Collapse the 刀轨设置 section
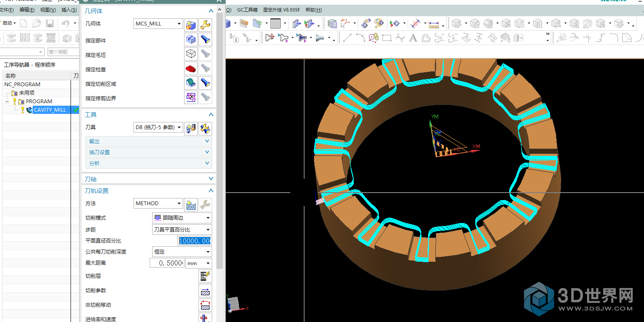The image size is (644, 322). click(x=211, y=191)
